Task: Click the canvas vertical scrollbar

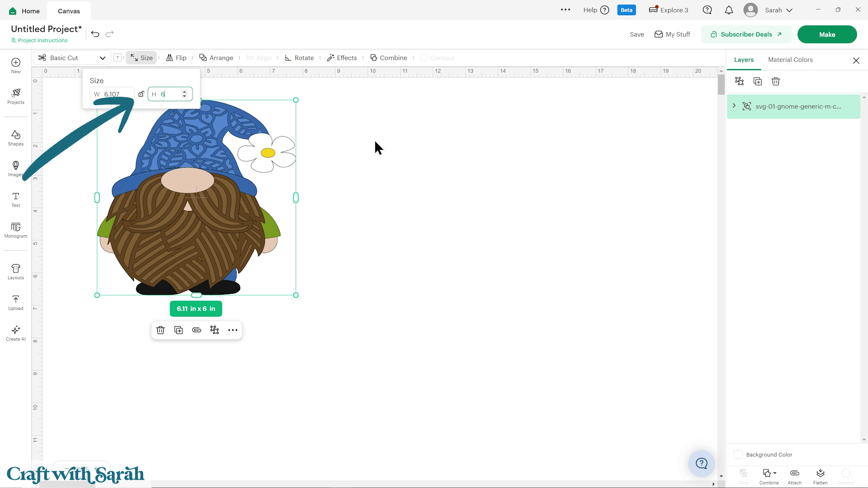Action: click(x=721, y=84)
